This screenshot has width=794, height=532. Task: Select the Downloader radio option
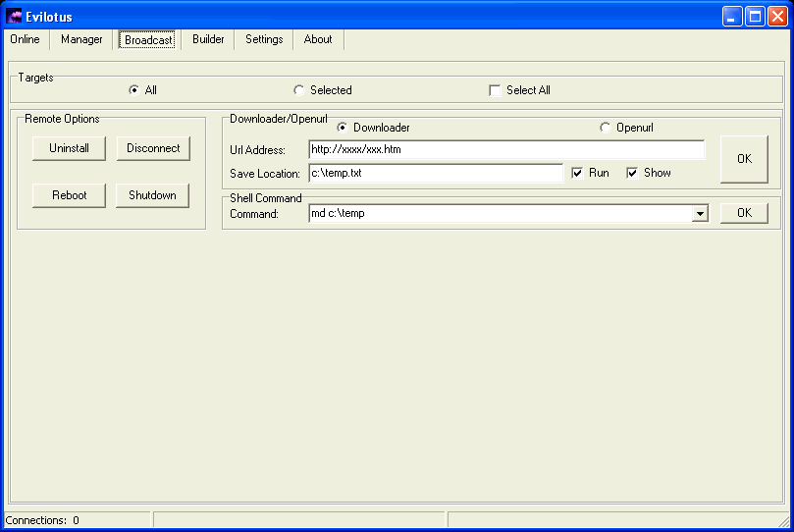pyautogui.click(x=343, y=128)
